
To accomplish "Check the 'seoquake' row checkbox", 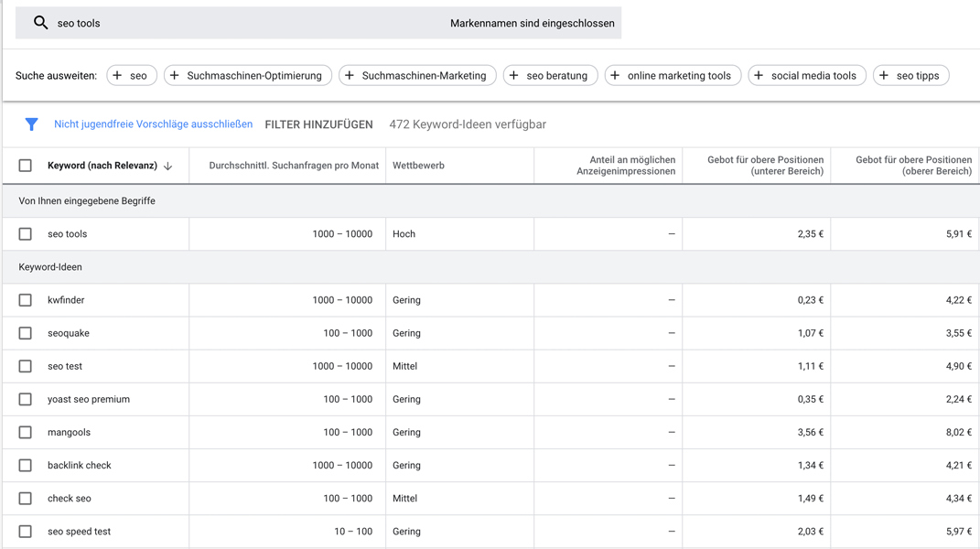I will [25, 333].
